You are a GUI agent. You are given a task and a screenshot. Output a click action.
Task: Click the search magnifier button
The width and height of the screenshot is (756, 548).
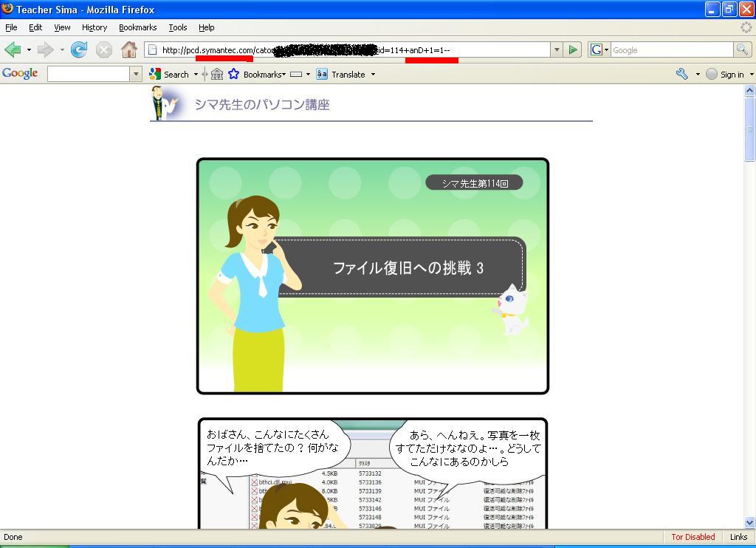click(x=742, y=49)
